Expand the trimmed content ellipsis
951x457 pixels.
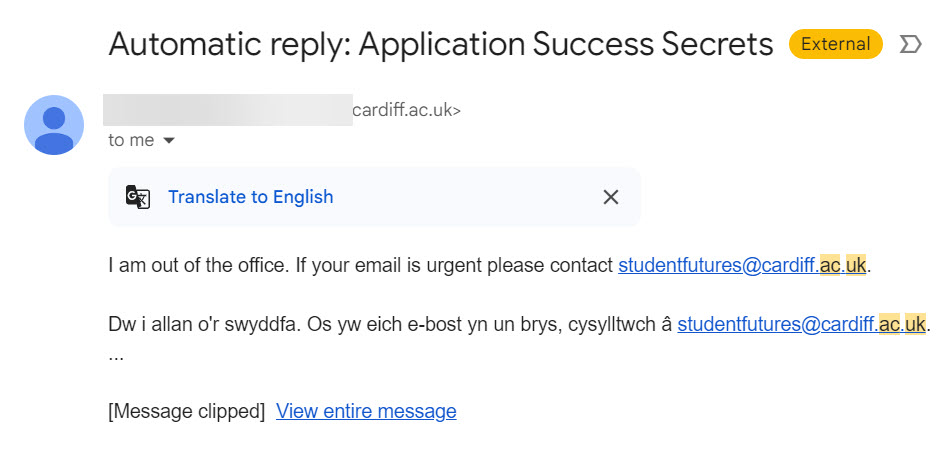[116, 354]
